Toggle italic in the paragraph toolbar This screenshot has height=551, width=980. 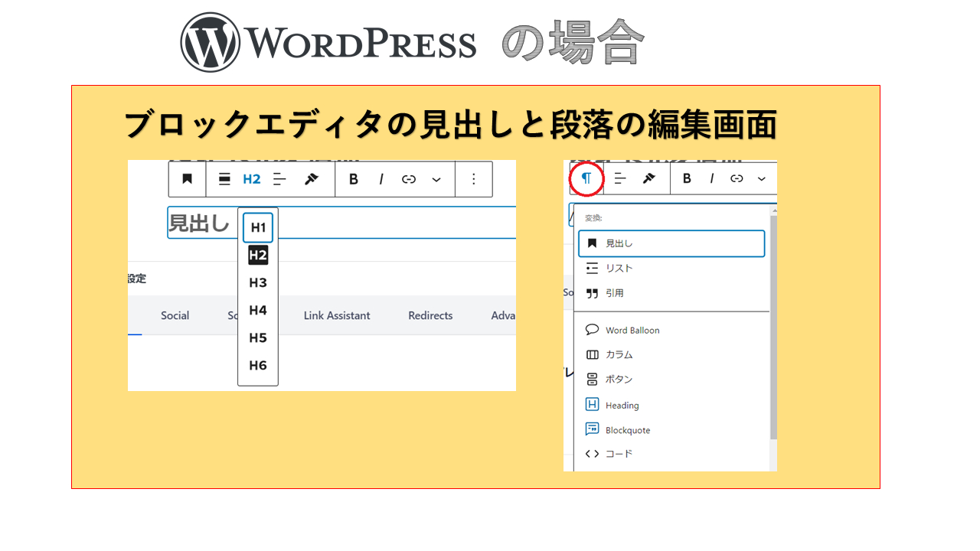click(712, 178)
